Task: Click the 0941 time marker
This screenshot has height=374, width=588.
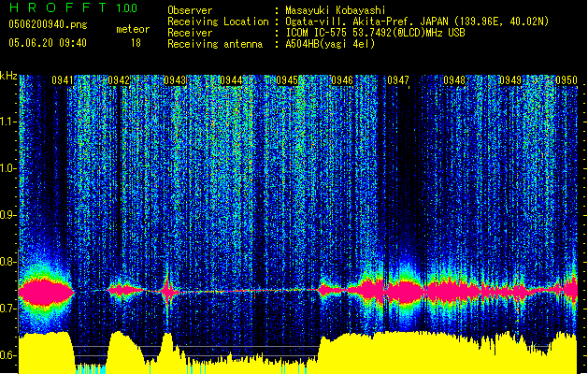Action: [x=63, y=80]
